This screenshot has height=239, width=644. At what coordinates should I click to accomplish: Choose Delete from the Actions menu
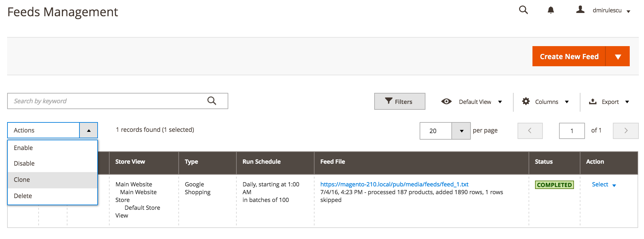click(53, 196)
